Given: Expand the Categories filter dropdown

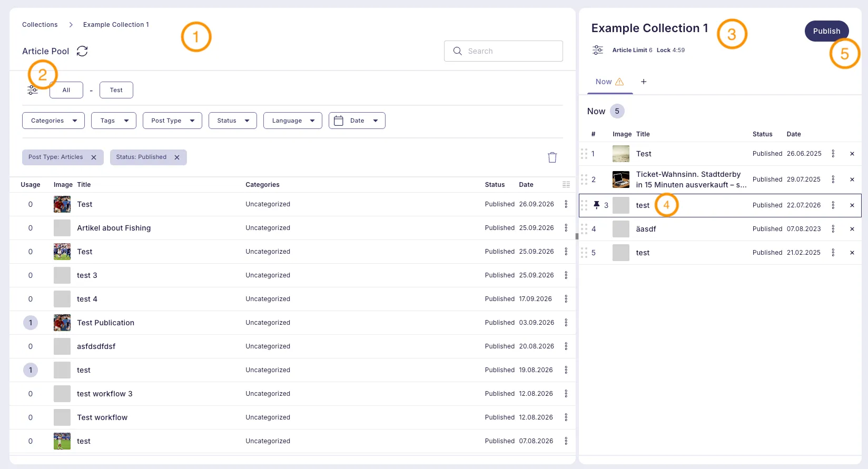Looking at the screenshot, I should point(53,121).
